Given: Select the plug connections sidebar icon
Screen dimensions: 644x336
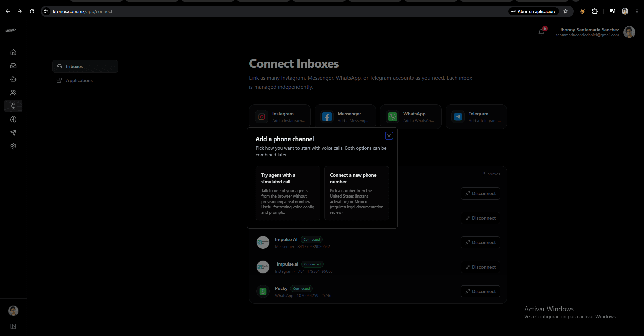Looking at the screenshot, I should pos(13,106).
